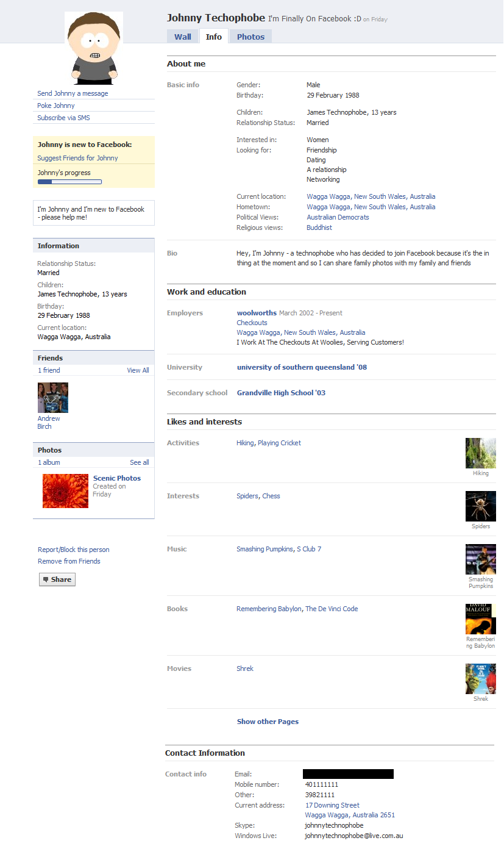Click the Remembering Babylon cover thumbnail
This screenshot has width=504, height=846.
pyautogui.click(x=481, y=619)
